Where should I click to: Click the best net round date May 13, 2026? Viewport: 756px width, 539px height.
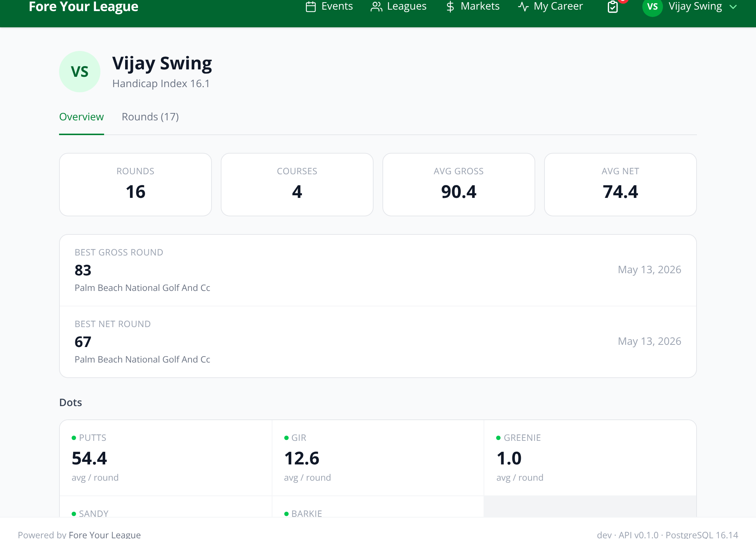649,341
